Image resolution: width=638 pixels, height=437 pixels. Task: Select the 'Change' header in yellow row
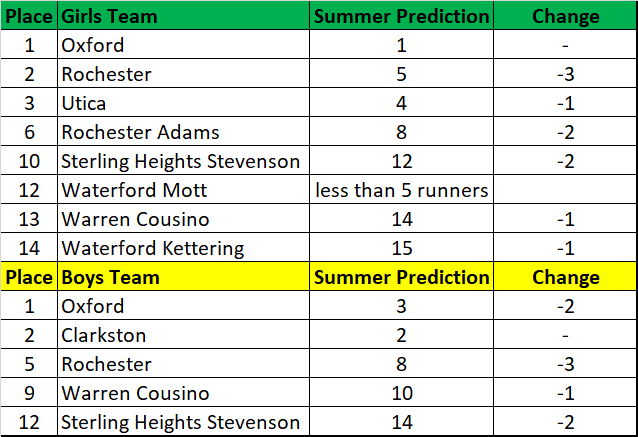566,277
